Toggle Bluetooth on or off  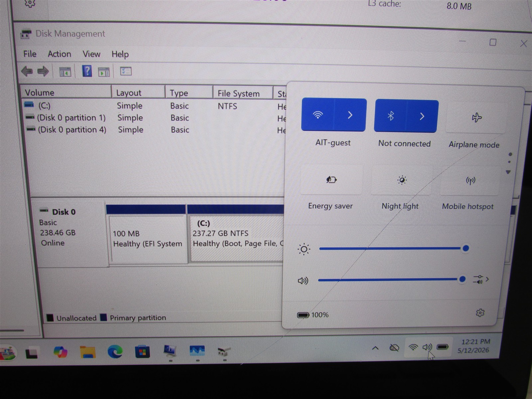[x=391, y=116]
